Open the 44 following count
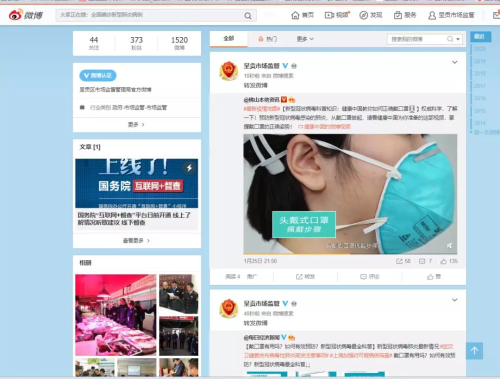The width and height of the screenshot is (500, 379). (94, 43)
